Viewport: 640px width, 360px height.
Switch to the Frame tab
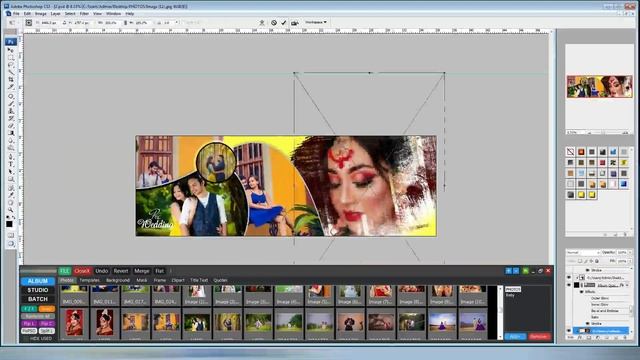point(160,280)
